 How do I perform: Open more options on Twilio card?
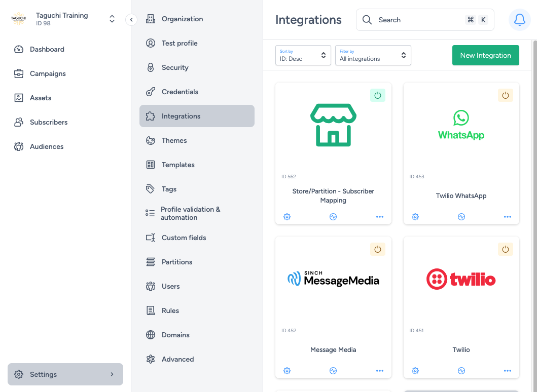pos(508,370)
